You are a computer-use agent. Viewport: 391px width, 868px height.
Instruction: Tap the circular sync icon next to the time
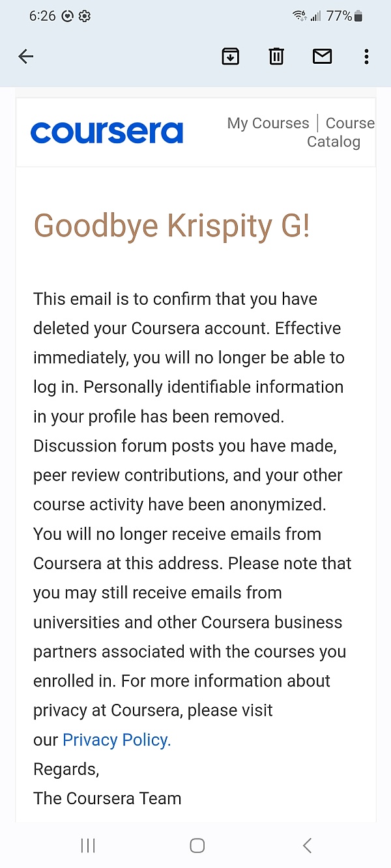(67, 16)
